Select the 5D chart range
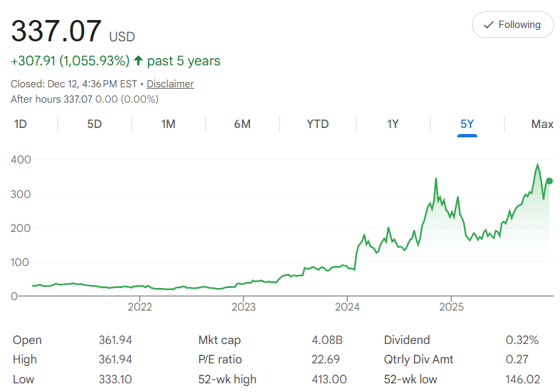The height and width of the screenshot is (392, 560). tap(95, 124)
